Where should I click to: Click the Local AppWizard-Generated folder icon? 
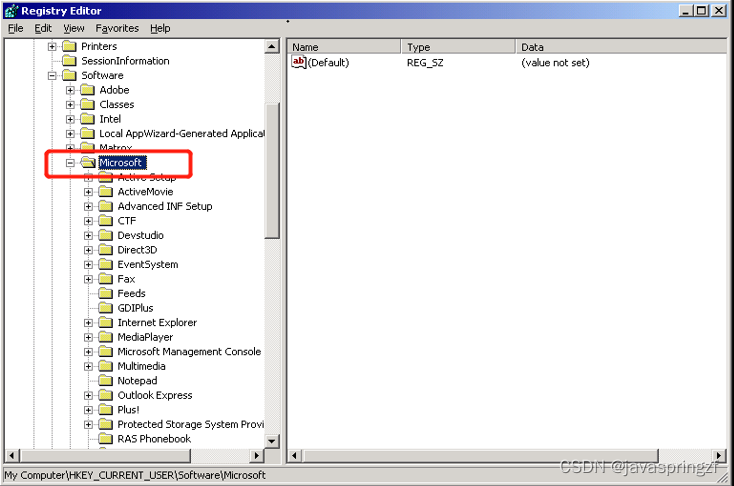[88, 133]
